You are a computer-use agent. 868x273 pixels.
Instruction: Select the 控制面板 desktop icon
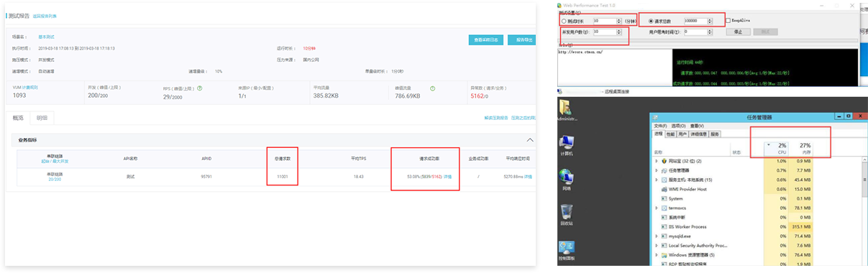(567, 249)
